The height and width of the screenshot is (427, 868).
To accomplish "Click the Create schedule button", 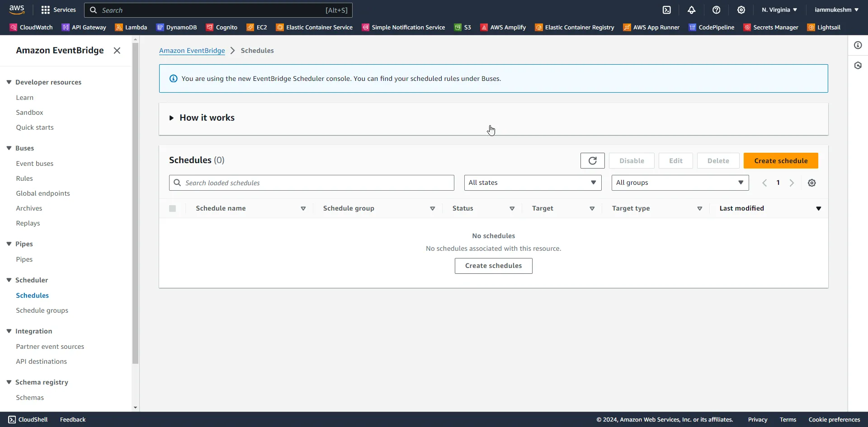I will tap(781, 160).
